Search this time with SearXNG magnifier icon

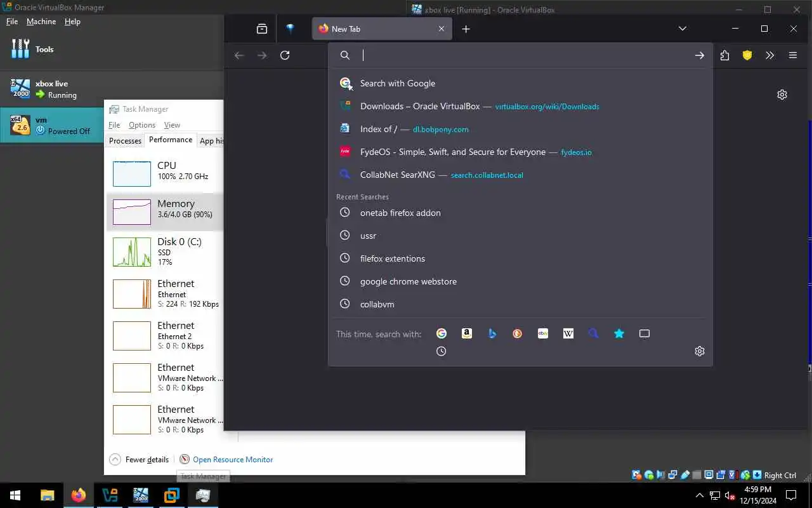[x=594, y=333]
